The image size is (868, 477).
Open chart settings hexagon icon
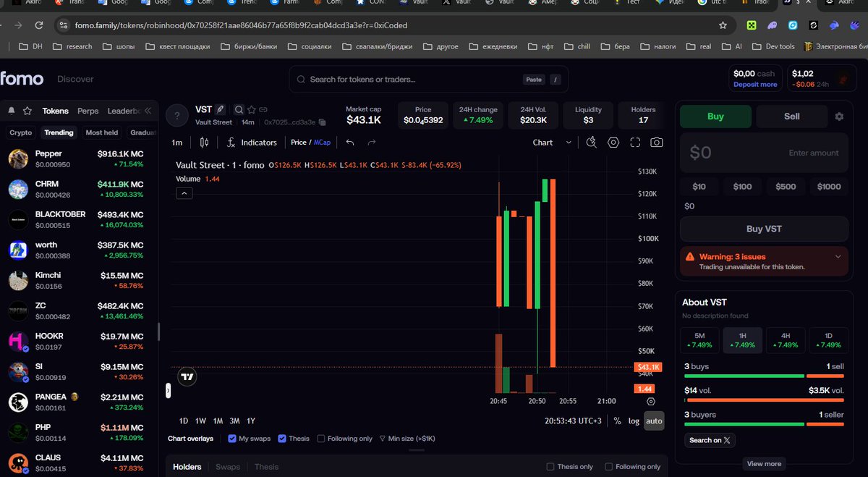[x=613, y=143]
